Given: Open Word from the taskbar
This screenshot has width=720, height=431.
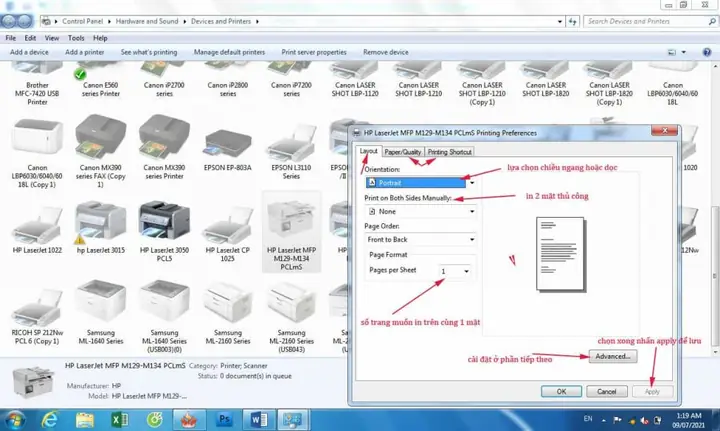Looking at the screenshot, I should click(258, 420).
